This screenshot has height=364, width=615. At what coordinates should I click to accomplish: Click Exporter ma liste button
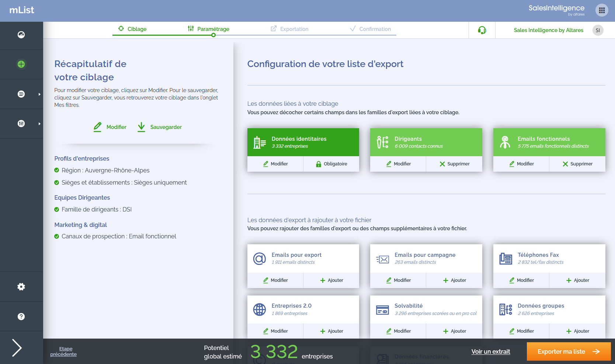pos(569,351)
